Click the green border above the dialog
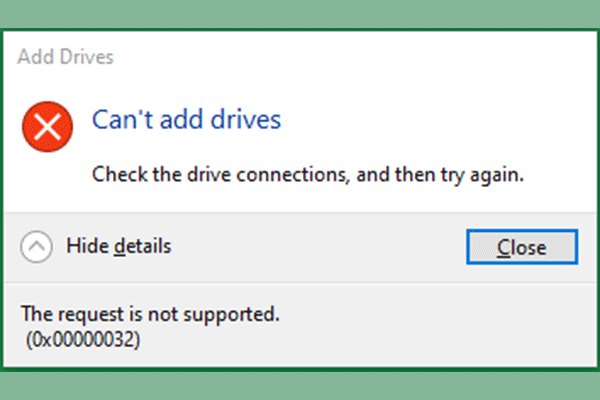The height and width of the screenshot is (400, 600). click(x=300, y=16)
